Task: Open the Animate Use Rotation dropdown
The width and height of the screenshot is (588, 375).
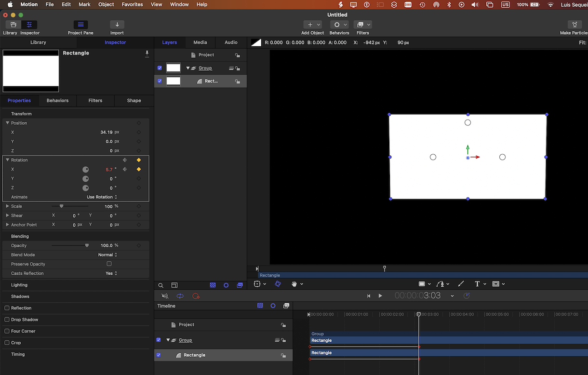Action: pyautogui.click(x=102, y=197)
